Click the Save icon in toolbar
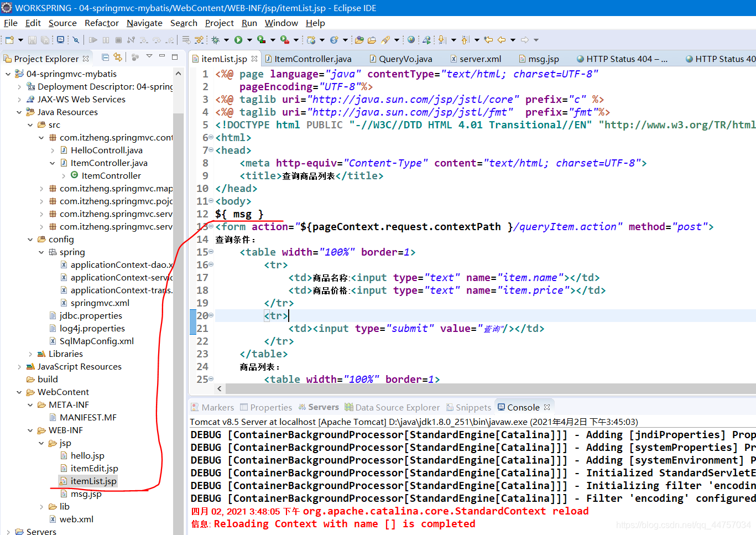 click(x=33, y=40)
